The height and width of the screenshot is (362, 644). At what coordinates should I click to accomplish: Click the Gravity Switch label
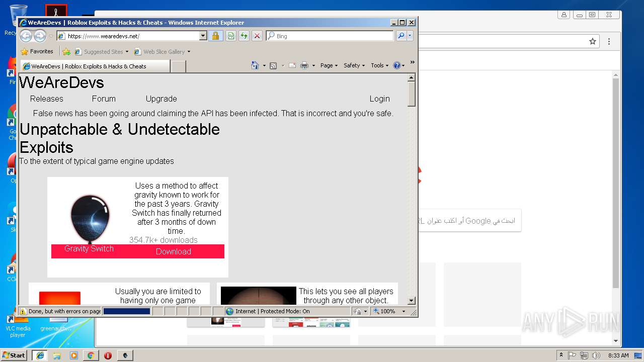(x=89, y=248)
